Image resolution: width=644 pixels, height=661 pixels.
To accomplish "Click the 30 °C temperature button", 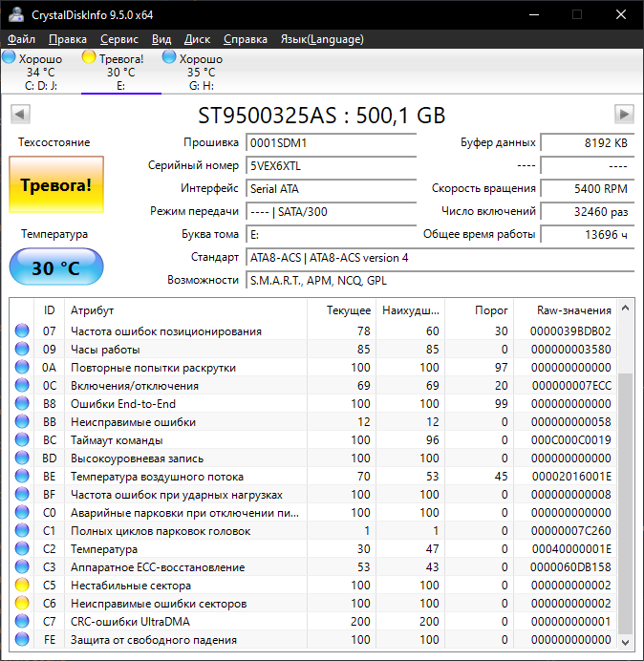I will 56,267.
